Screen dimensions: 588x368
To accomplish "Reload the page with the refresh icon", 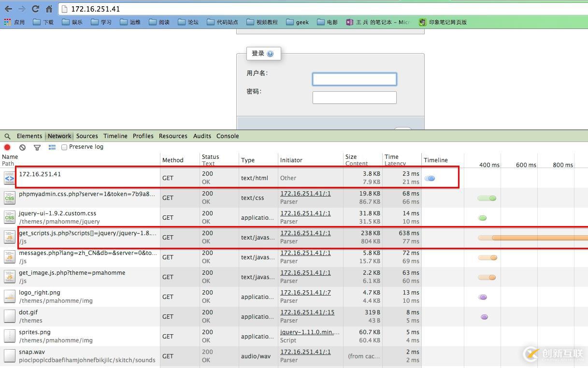I will tap(35, 9).
